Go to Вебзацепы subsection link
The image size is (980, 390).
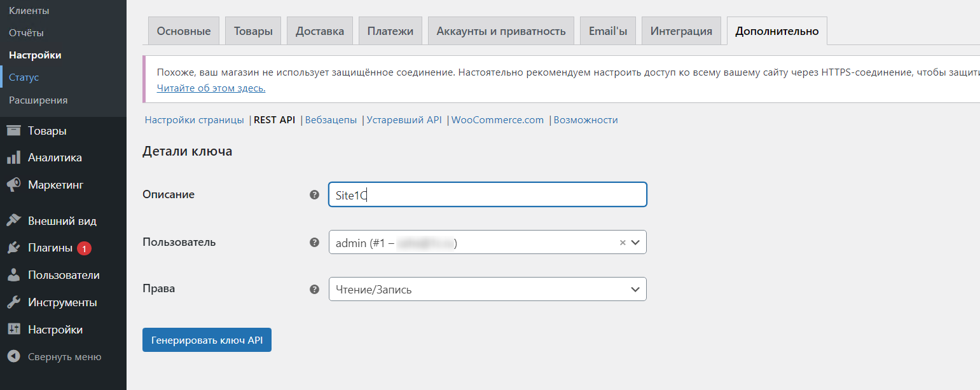pos(331,119)
